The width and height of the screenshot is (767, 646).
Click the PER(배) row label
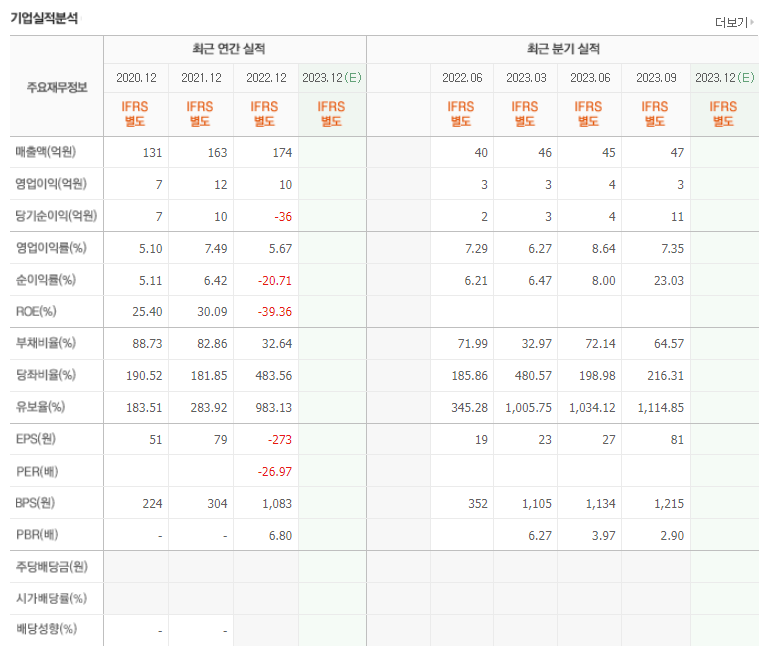coord(37,471)
